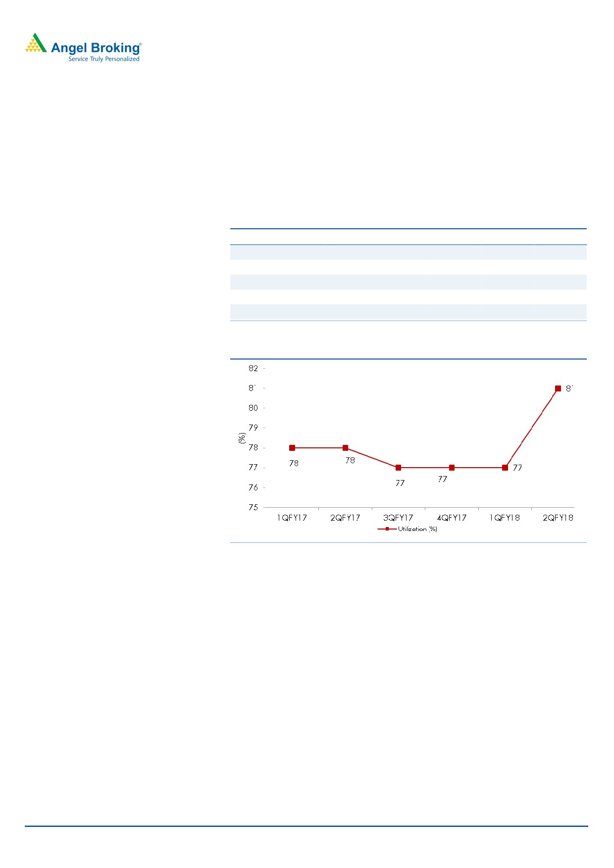Click the 4QFY17 square marker on line
Screen dimensions: 614x868
[x=452, y=468]
